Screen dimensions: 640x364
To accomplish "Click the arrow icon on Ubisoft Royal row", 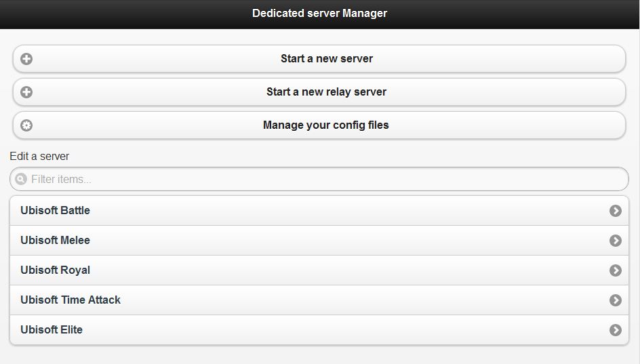I will [x=616, y=270].
